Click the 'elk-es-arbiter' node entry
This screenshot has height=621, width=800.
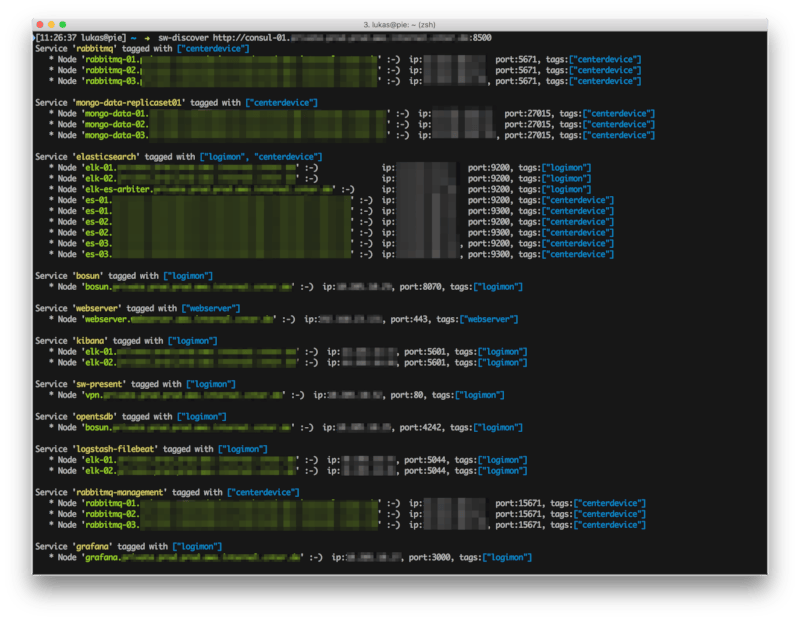tap(117, 189)
